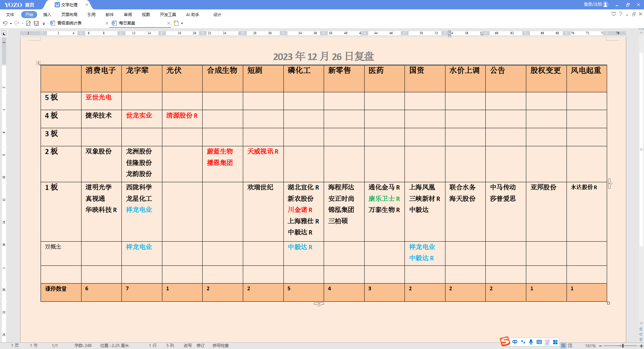The image size is (644, 349).
Task: Click the zoom slider handle
Action: (x=623, y=346)
